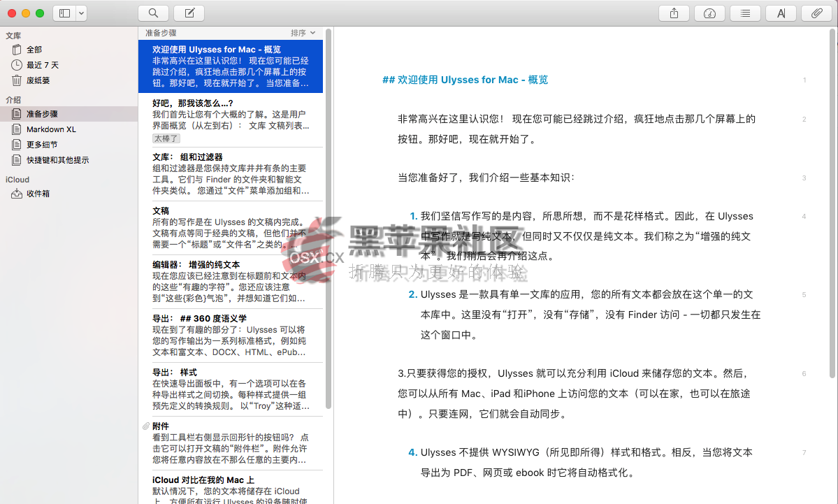Open sheet 文库： 组和过滤器
The width and height of the screenshot is (838, 504).
point(231,174)
